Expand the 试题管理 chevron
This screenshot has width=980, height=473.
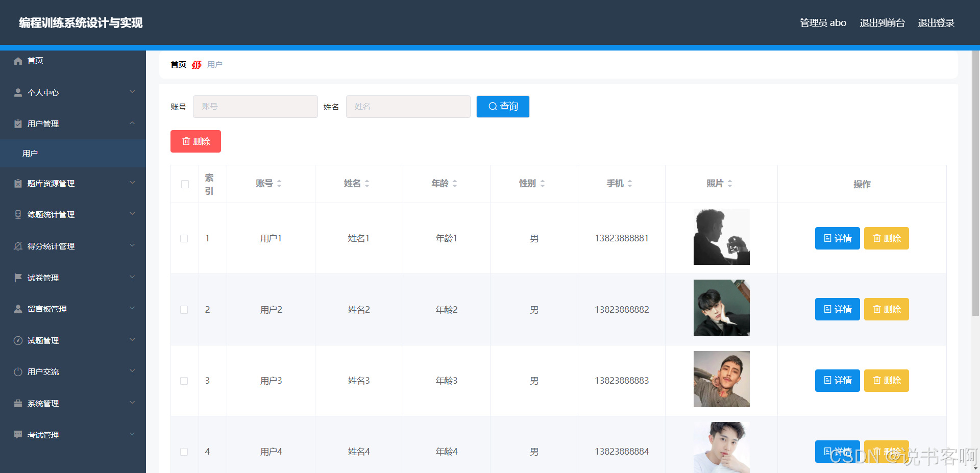click(x=132, y=340)
